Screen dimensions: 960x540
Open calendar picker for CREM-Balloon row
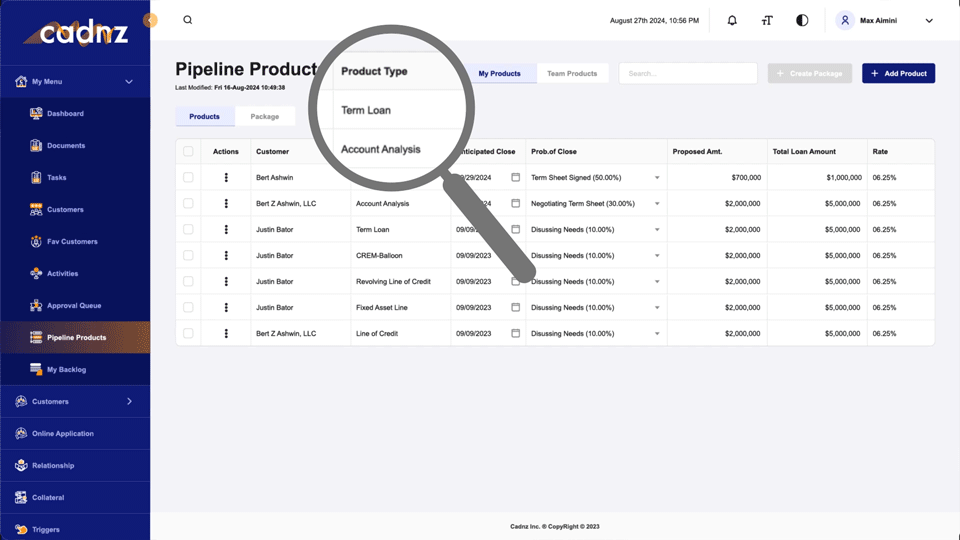(x=516, y=256)
